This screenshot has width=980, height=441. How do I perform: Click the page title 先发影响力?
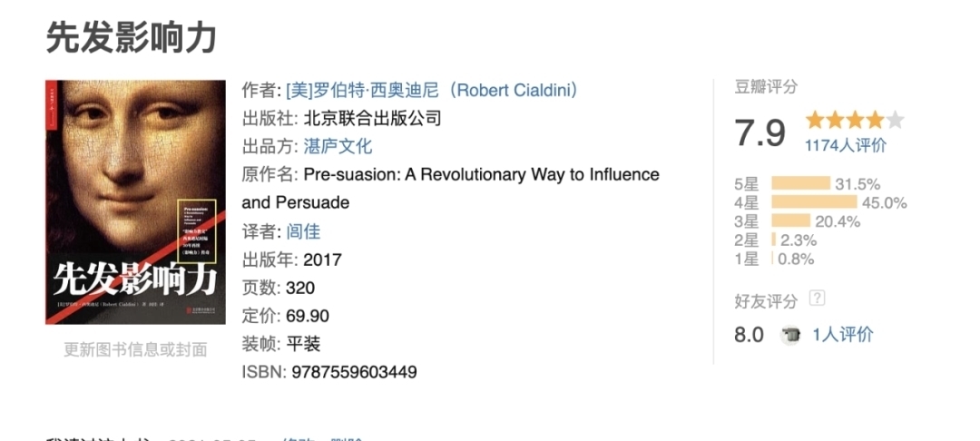132,37
